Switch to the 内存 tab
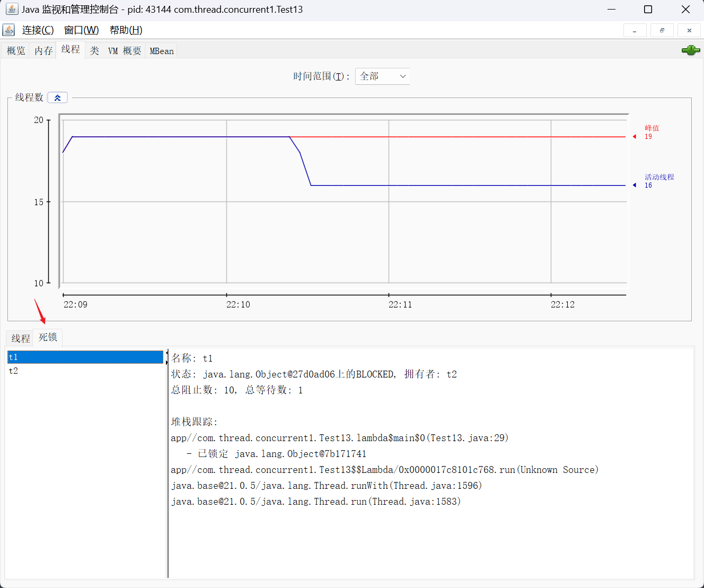Viewport: 704px width, 588px height. pos(43,51)
